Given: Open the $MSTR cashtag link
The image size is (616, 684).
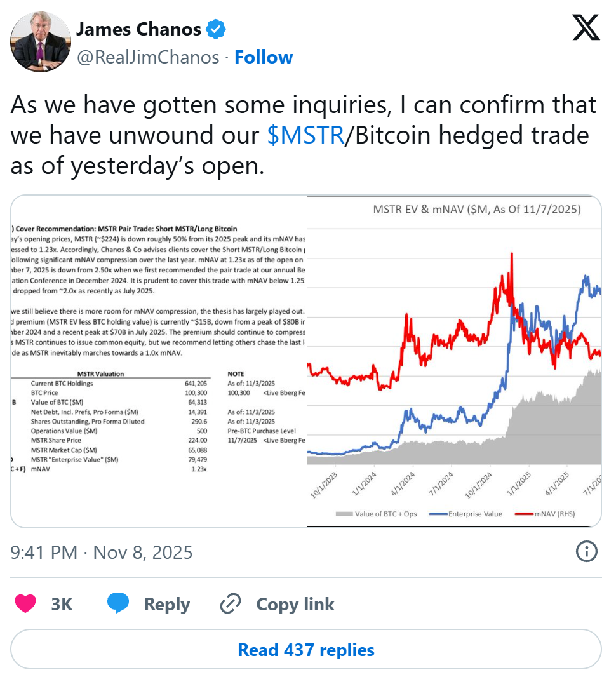Looking at the screenshot, I should pyautogui.click(x=305, y=136).
